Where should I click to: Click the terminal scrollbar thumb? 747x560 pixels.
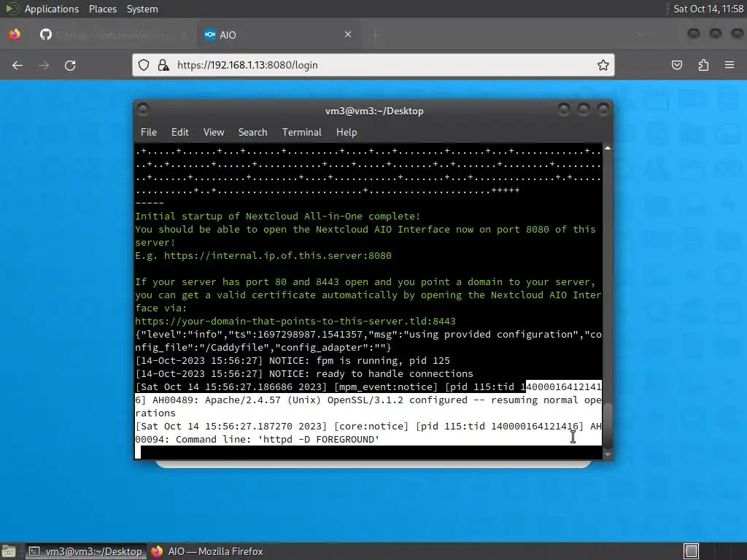(x=608, y=426)
